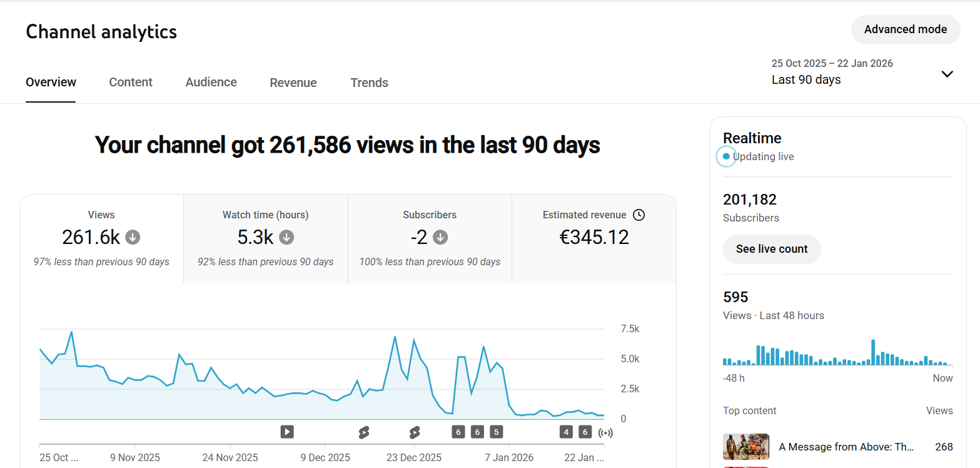980x468 pixels.
Task: Expand the date range chevron
Action: [x=947, y=74]
